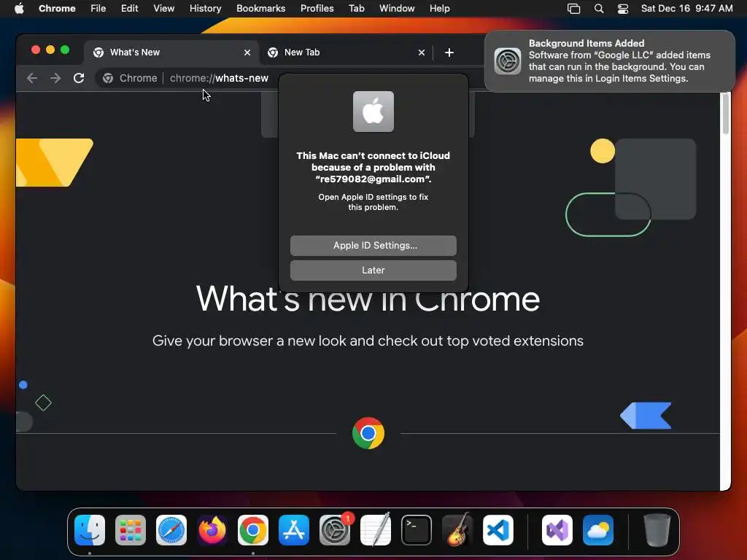Image resolution: width=747 pixels, height=560 pixels.
Task: Click the Chrome icon in the Dock
Action: tap(253, 530)
